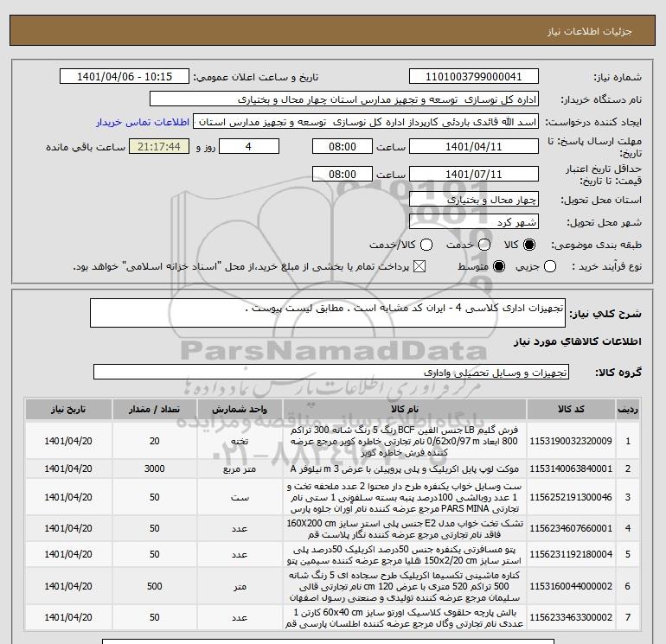The width and height of the screenshot is (666, 644).
Task: Click unit ست in row 3
Action: 240,498
